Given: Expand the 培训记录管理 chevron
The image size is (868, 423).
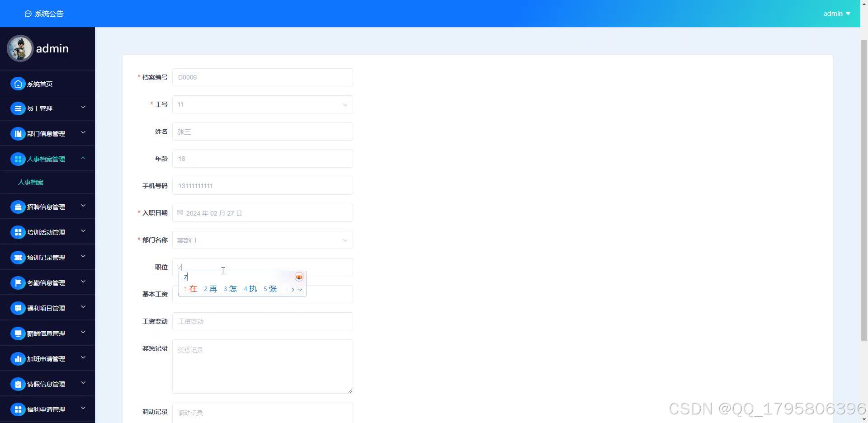Looking at the screenshot, I should 83,257.
